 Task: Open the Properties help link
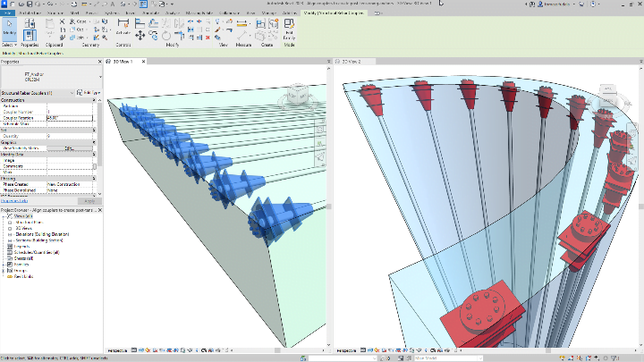click(14, 201)
